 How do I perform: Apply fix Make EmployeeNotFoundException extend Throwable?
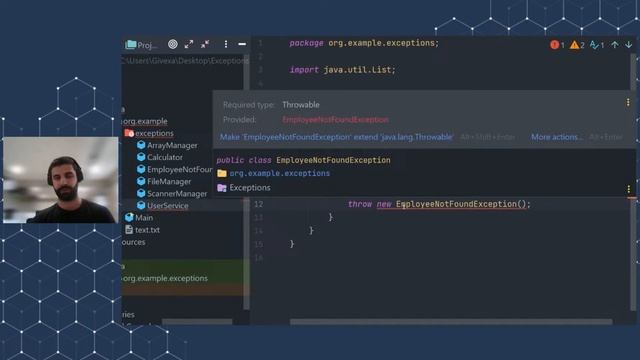pos(336,137)
